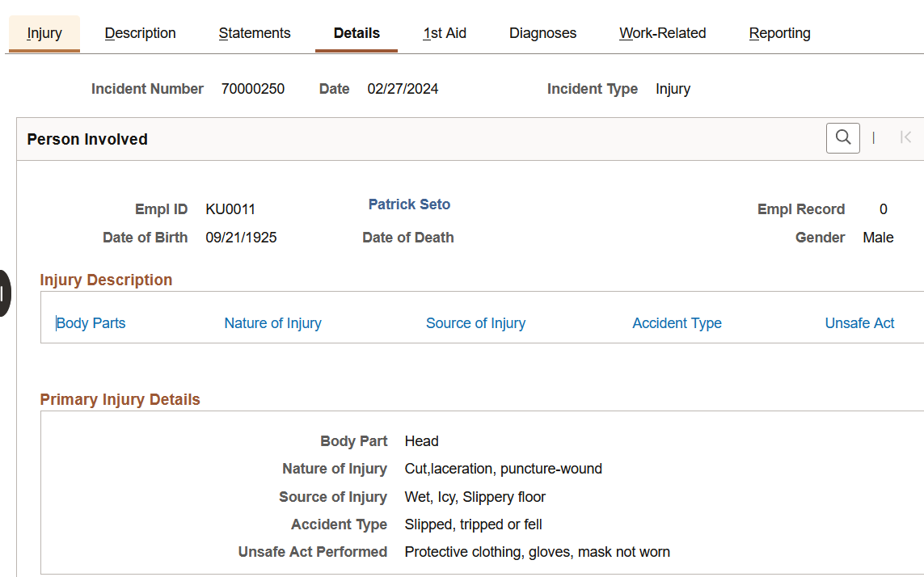Select the Statements tab
Image resolution: width=924 pixels, height=577 pixels.
[255, 33]
